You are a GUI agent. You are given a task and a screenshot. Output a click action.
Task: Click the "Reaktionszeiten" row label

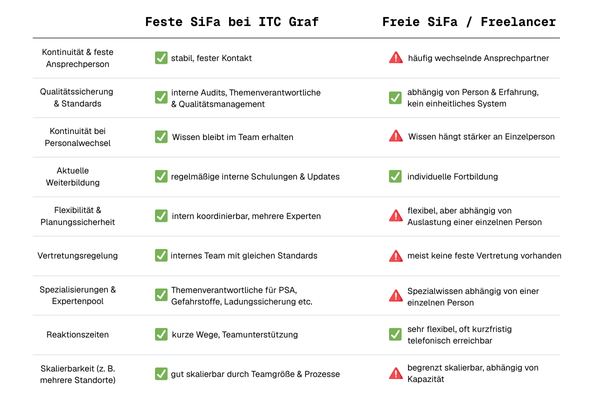pos(76,333)
